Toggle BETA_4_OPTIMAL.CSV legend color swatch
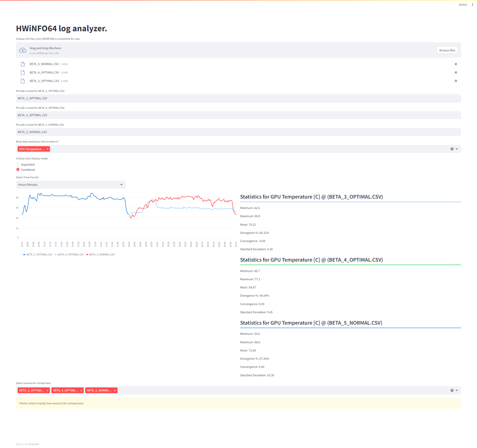This screenshot has height=448, width=477. [x=56, y=255]
